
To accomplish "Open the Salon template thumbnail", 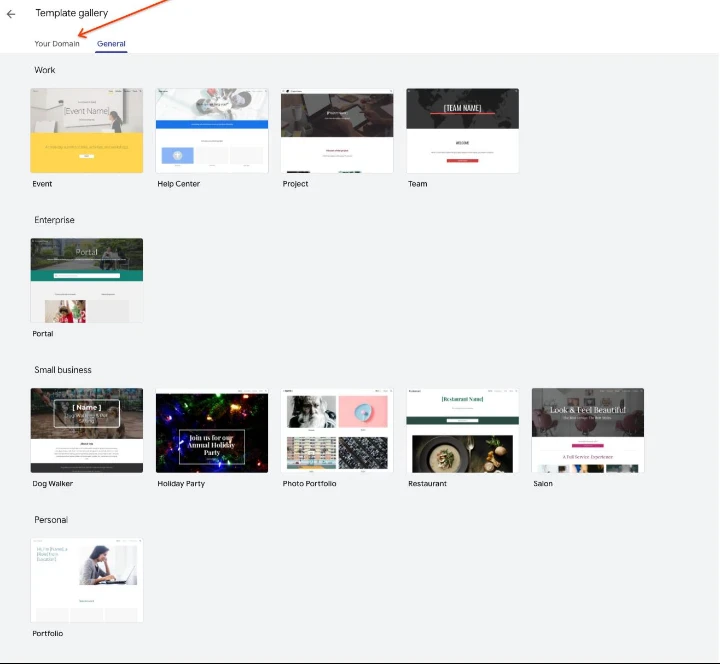I will (587, 430).
